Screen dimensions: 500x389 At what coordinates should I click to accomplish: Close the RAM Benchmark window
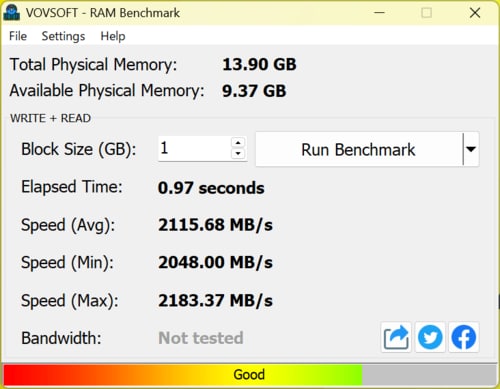pyautogui.click(x=475, y=13)
